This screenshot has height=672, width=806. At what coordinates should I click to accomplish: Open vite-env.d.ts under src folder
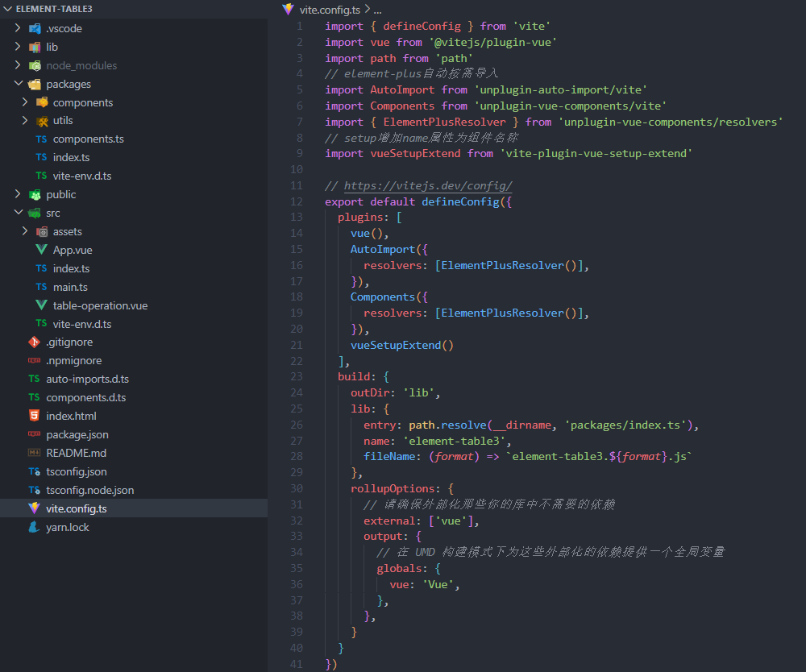point(82,324)
